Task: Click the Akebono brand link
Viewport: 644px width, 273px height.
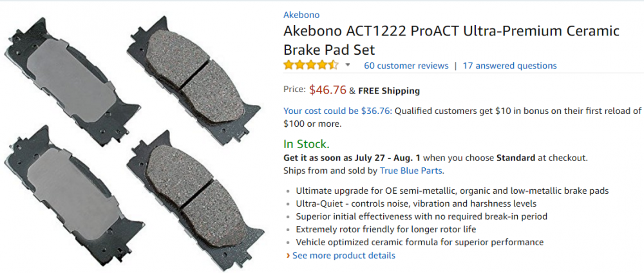Action: tap(301, 15)
